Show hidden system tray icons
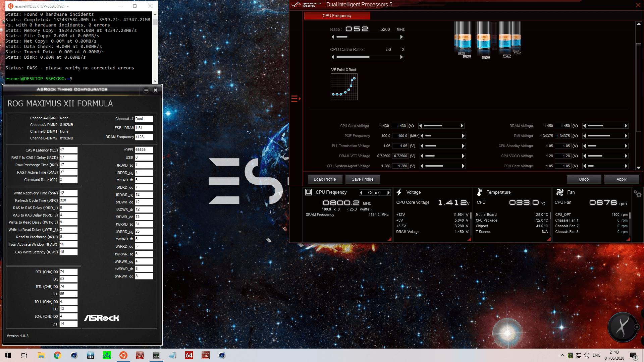 click(x=562, y=355)
